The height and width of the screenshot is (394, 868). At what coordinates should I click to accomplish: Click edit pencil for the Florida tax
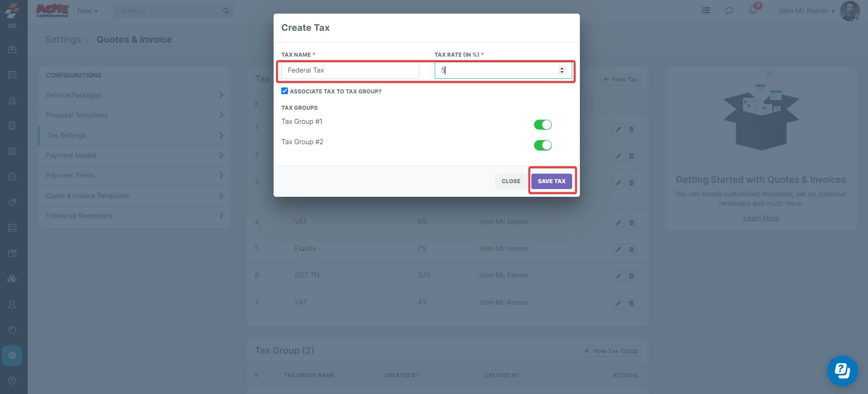(x=618, y=249)
